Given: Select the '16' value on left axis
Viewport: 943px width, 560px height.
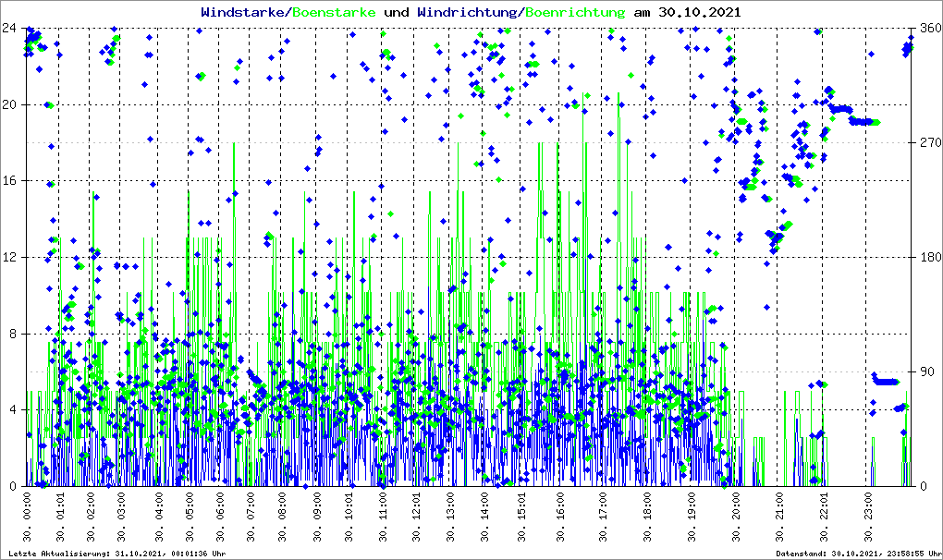Looking at the screenshot, I should (9, 181).
